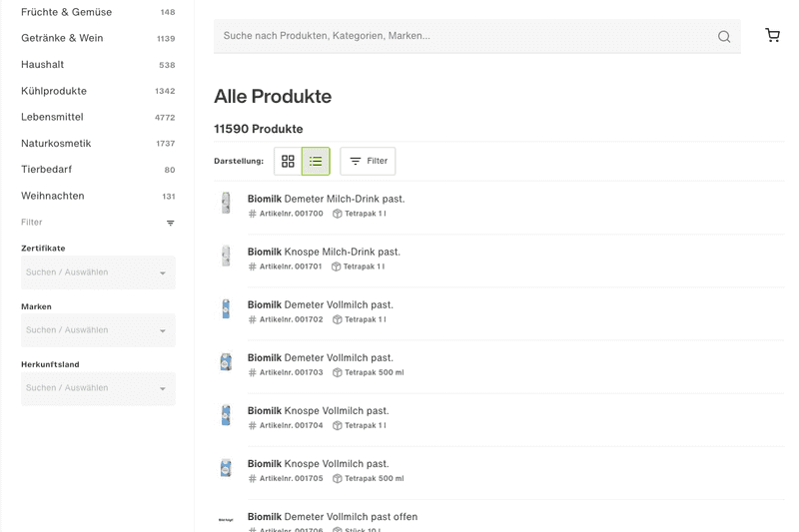The height and width of the screenshot is (532, 799).
Task: Click Artikelnr. 001703 text
Action: pos(292,372)
